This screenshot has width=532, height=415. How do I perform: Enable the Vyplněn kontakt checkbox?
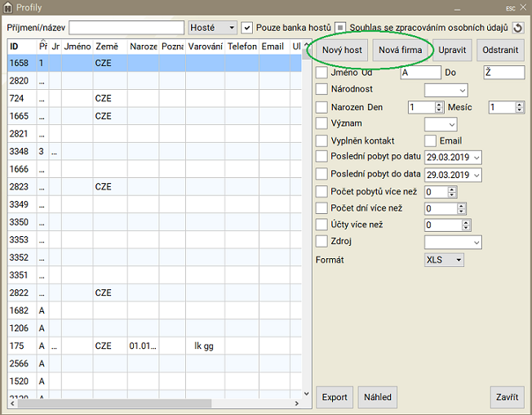pyautogui.click(x=321, y=141)
